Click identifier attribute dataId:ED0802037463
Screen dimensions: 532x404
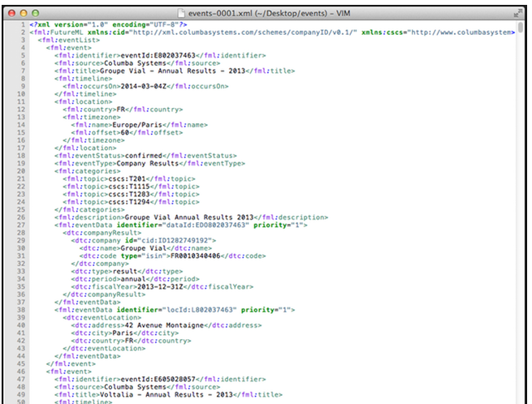point(205,225)
